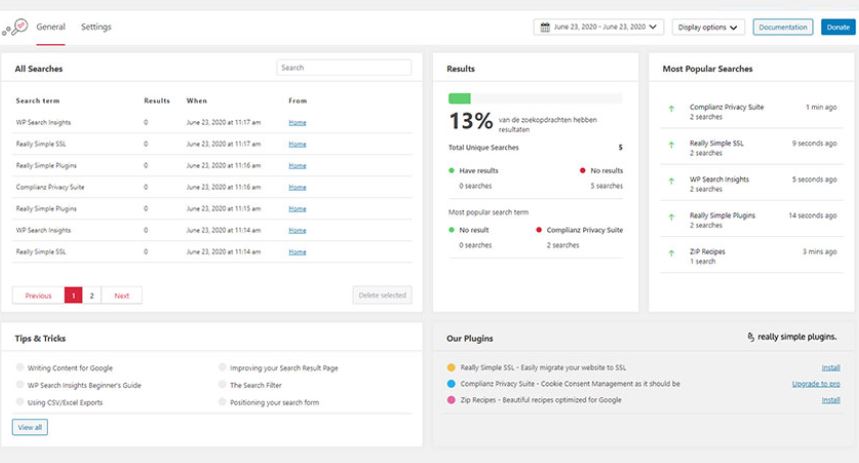Click the Donate button
Screen dimensions: 859x463
[x=838, y=27]
